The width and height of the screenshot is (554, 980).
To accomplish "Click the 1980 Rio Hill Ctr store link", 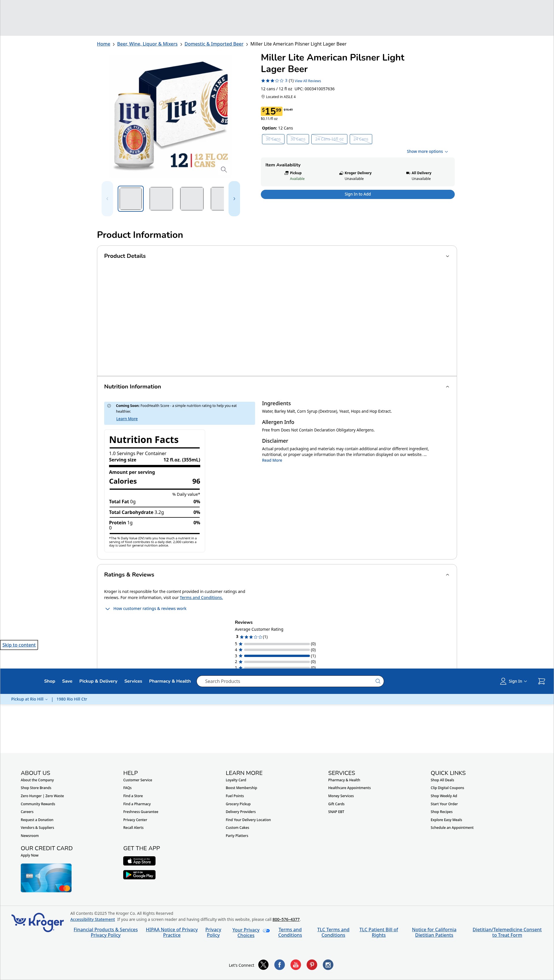I will (x=72, y=699).
